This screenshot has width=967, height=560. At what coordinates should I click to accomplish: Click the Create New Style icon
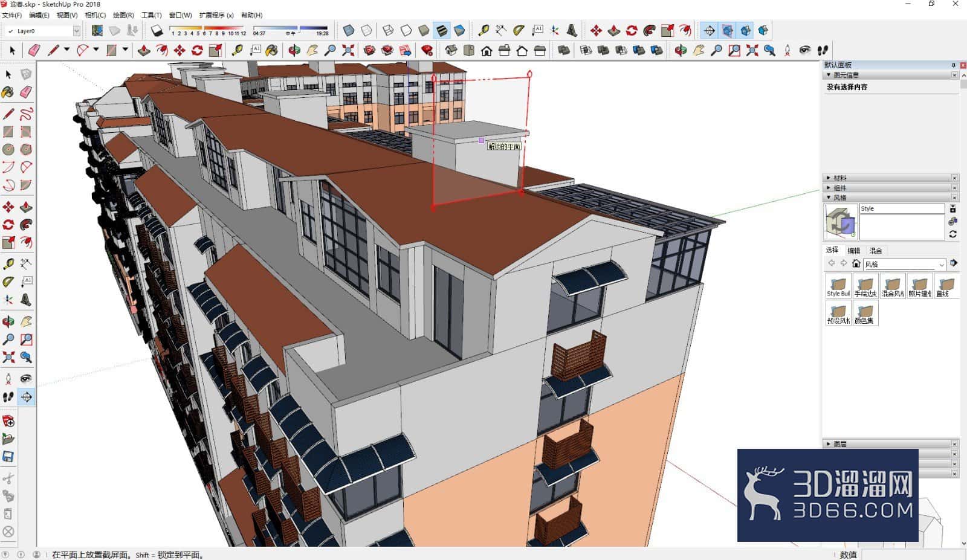(952, 222)
